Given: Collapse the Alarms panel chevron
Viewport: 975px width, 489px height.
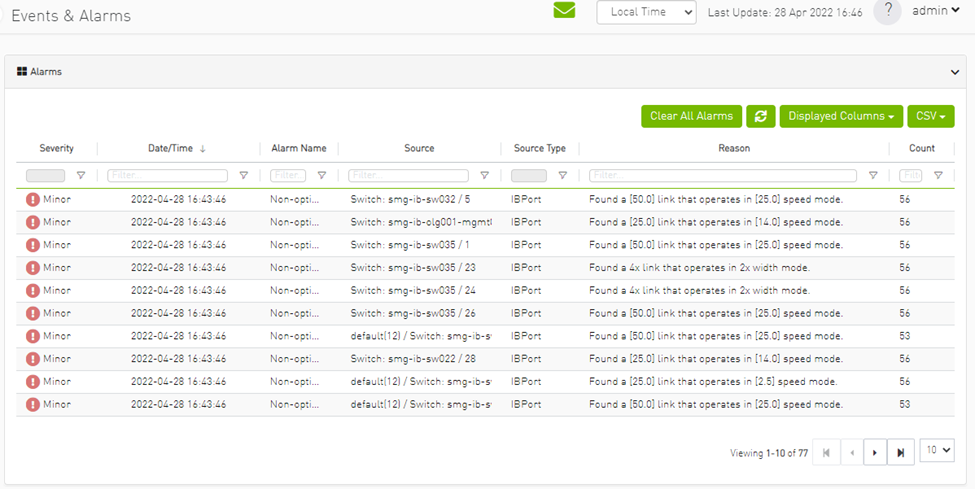Looking at the screenshot, I should click(954, 72).
